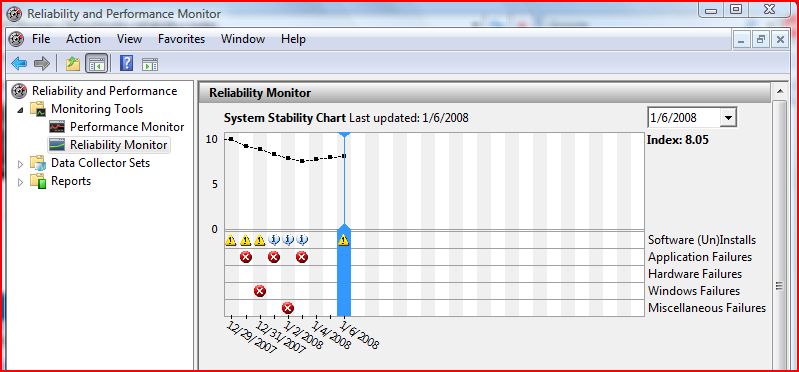Click the Back arrow toolbar icon
The height and width of the screenshot is (372, 799).
(19, 64)
